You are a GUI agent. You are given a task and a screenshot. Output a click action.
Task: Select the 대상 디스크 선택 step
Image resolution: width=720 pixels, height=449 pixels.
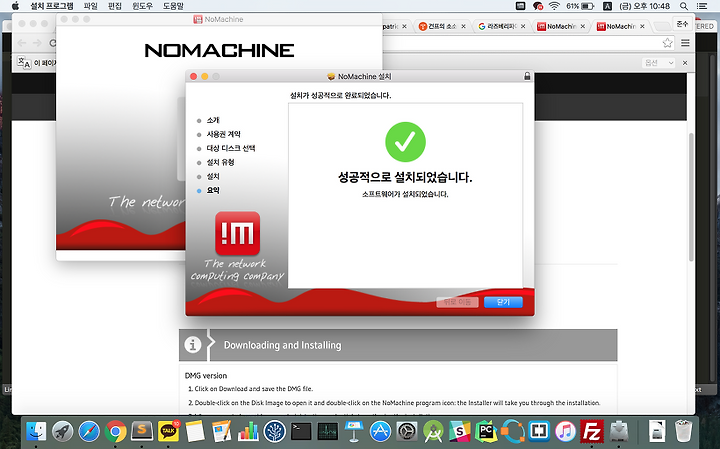pos(231,148)
